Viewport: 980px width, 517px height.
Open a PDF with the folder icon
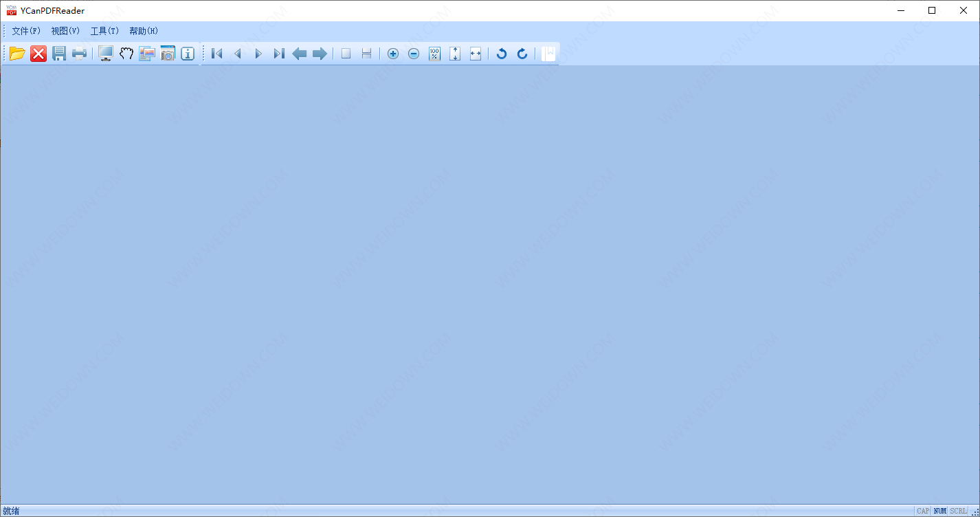point(17,54)
